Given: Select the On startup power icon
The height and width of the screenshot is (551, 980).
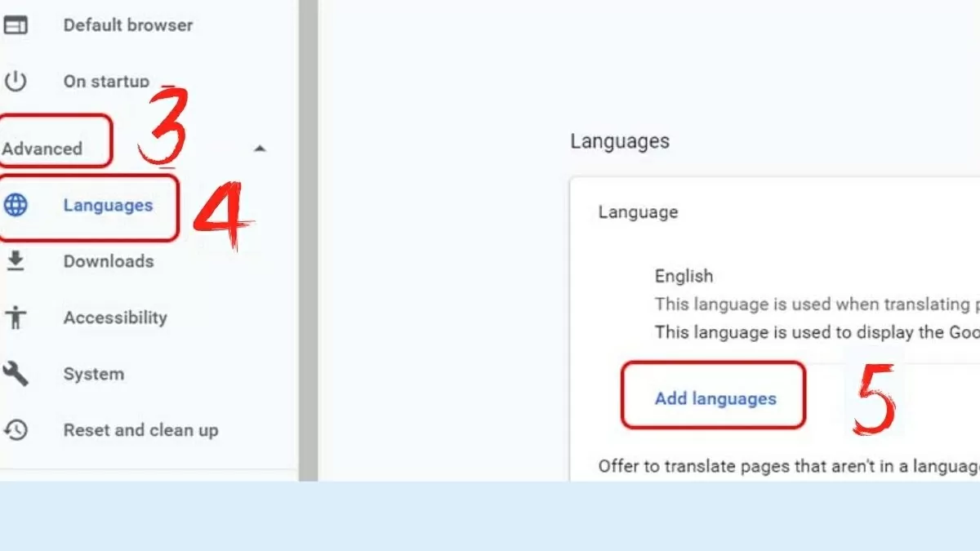Looking at the screenshot, I should (x=16, y=82).
